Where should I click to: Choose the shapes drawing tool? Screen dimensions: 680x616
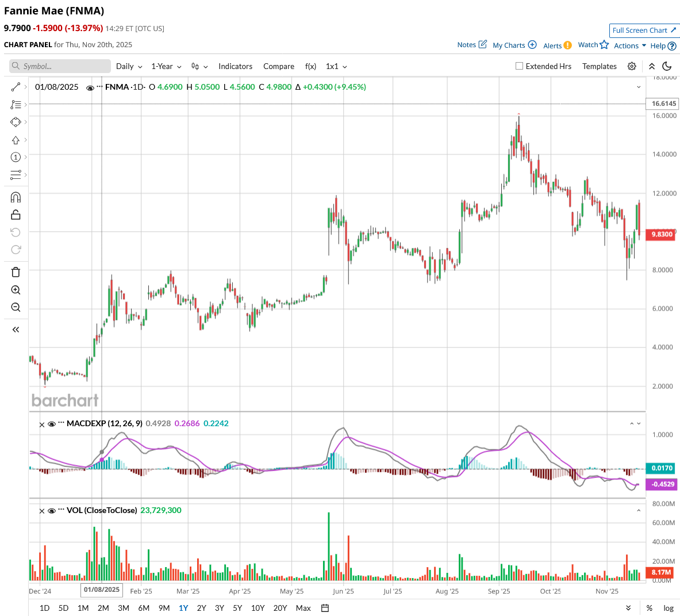click(16, 123)
